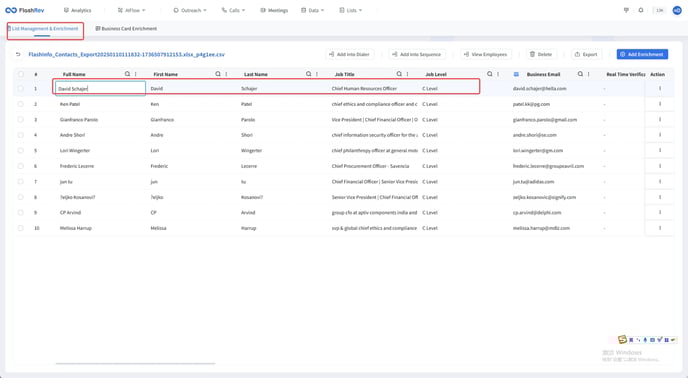
Task: Search the Job Level column
Action: [490, 74]
